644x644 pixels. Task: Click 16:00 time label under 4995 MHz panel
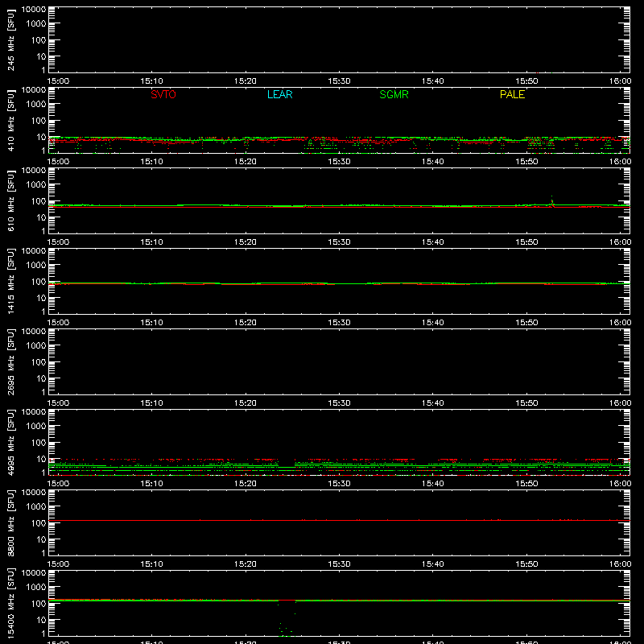(620, 484)
